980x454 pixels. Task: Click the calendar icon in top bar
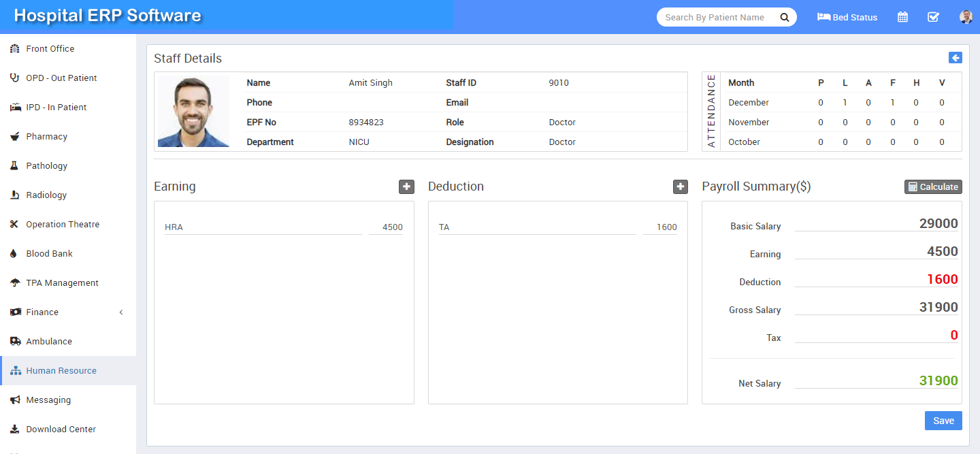pyautogui.click(x=902, y=17)
